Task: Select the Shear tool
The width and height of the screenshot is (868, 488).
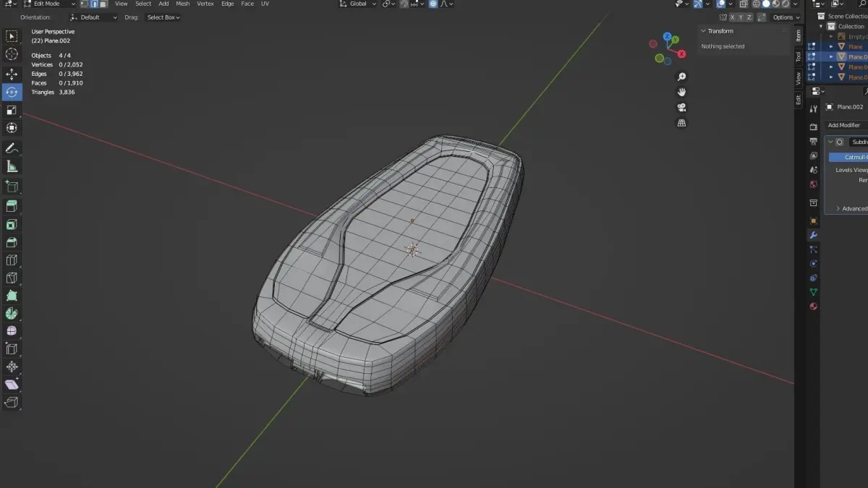Action: (12, 385)
